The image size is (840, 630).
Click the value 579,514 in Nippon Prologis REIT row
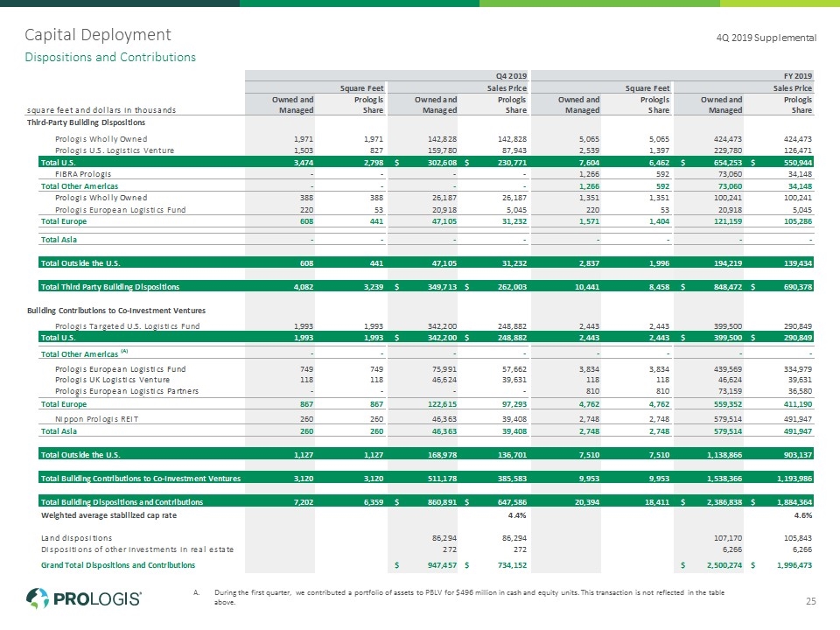(x=727, y=419)
